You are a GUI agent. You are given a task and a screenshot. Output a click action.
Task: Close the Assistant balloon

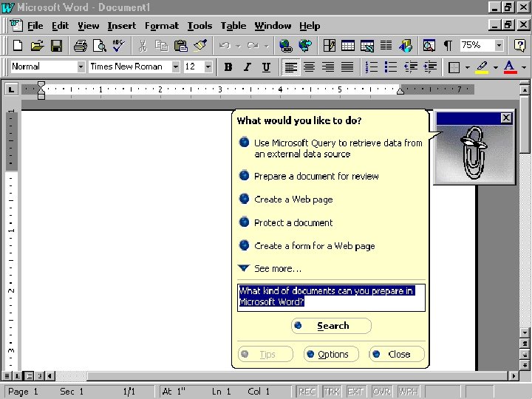pos(397,354)
